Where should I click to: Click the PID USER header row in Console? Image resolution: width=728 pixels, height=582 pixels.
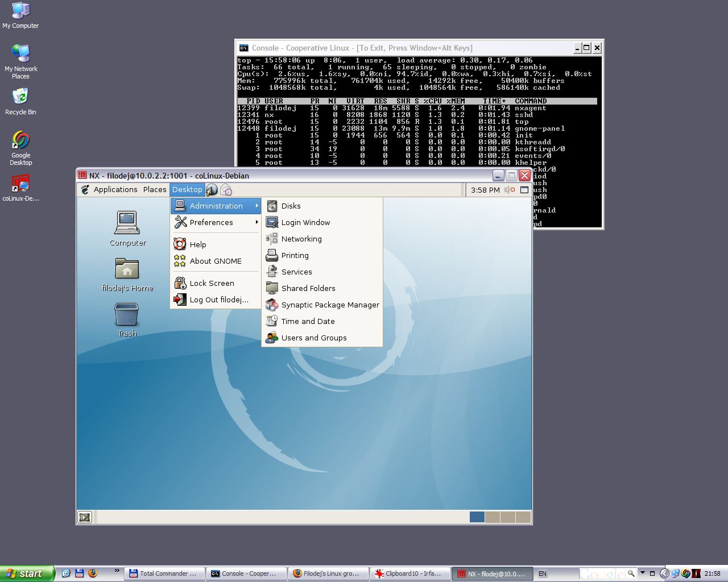pyautogui.click(x=417, y=101)
